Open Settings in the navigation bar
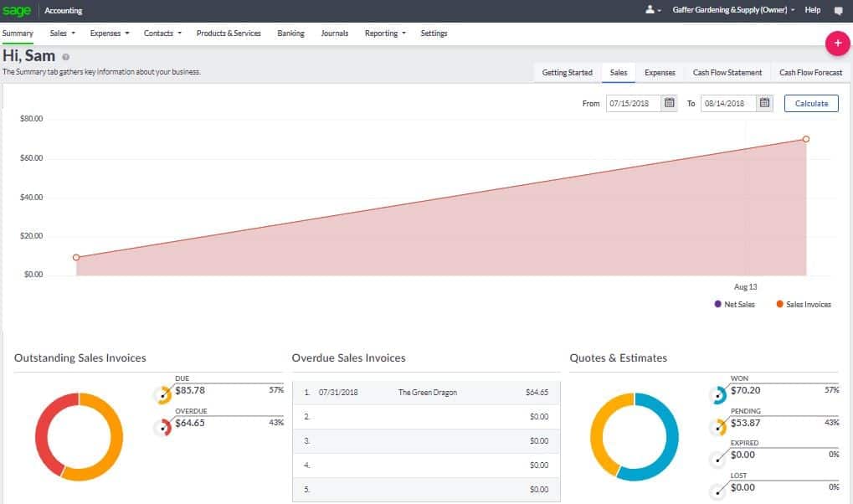This screenshot has width=853, height=504. 434,33
